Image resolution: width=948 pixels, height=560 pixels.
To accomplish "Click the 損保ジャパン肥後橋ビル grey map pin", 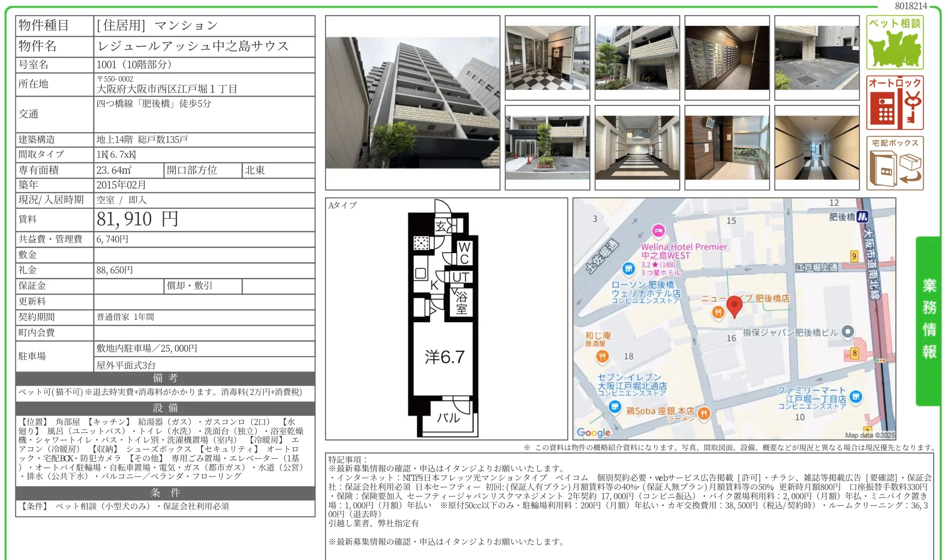I will pyautogui.click(x=847, y=331).
